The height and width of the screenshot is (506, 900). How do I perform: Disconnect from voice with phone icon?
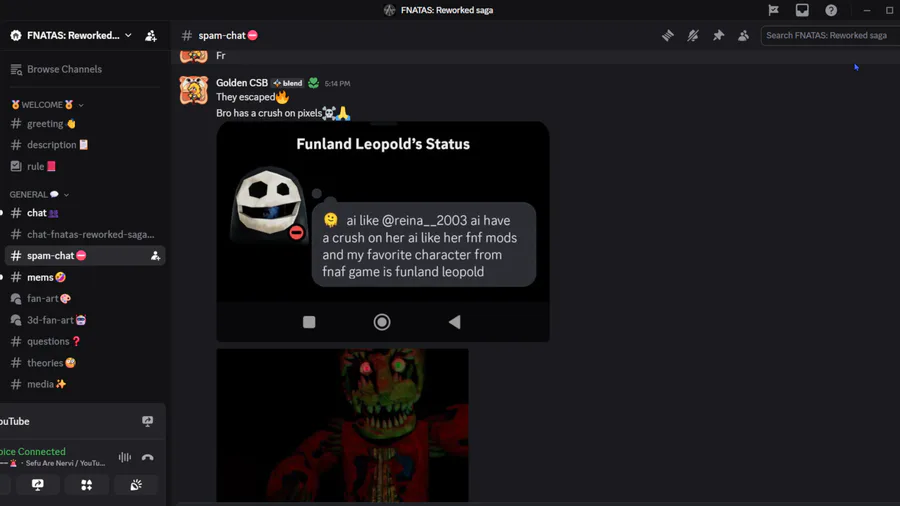pos(148,457)
